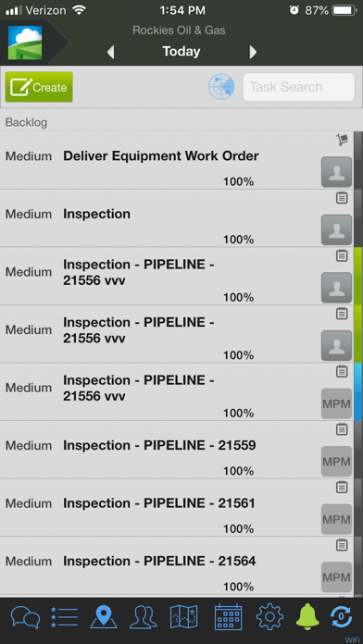Open Deliver Equipment Work Order task

(x=177, y=161)
